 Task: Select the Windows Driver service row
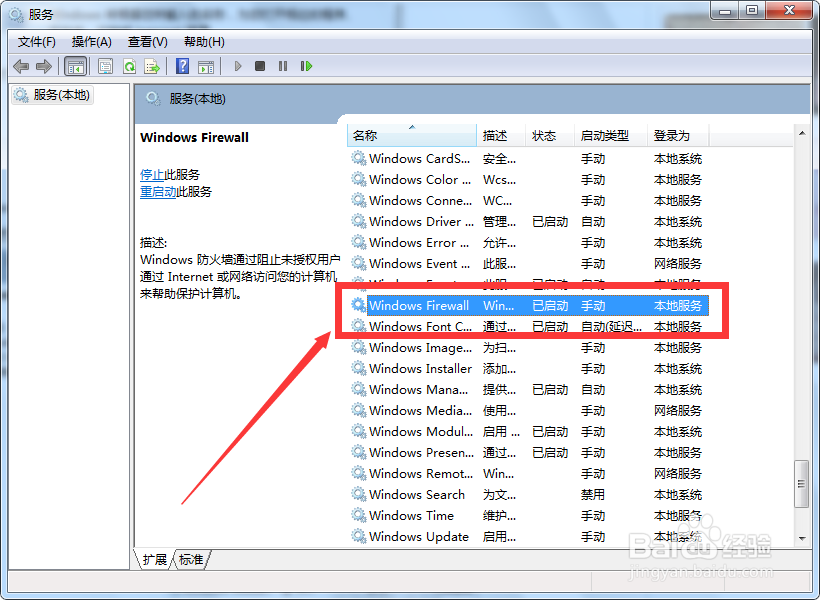(x=528, y=221)
